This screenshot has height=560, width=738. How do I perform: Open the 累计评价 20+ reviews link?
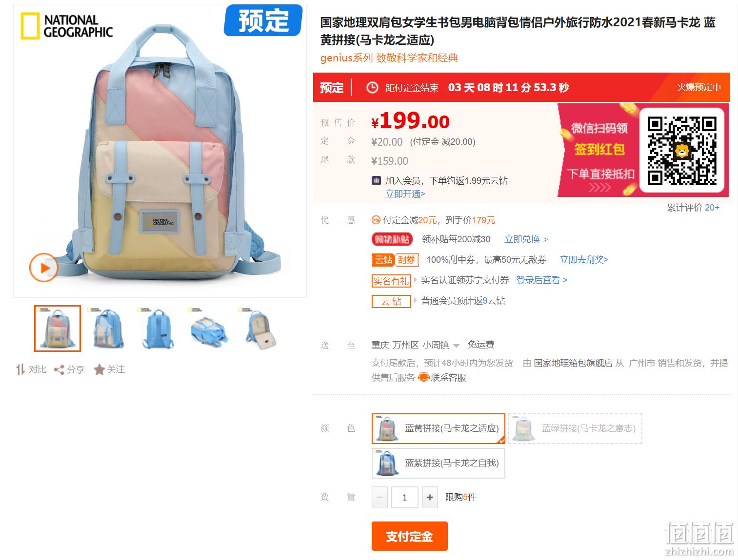pos(693,208)
